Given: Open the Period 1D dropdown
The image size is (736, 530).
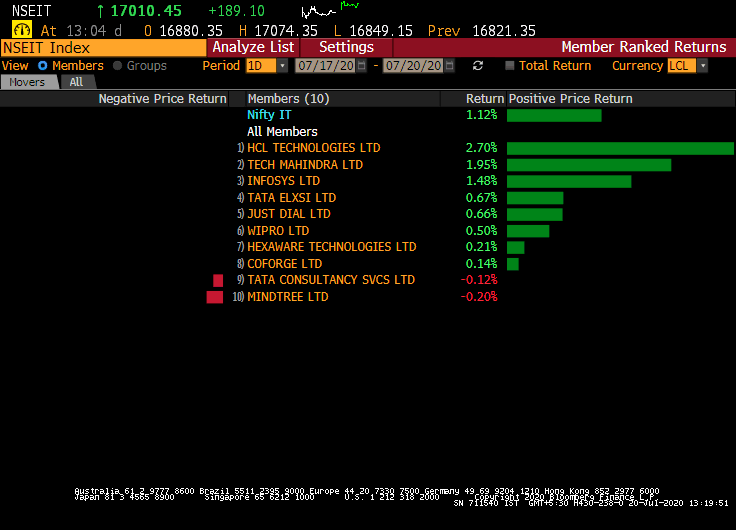Looking at the screenshot, I should click(x=282, y=66).
